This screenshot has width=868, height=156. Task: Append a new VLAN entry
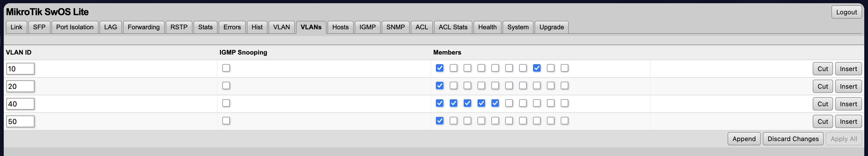pyautogui.click(x=744, y=139)
